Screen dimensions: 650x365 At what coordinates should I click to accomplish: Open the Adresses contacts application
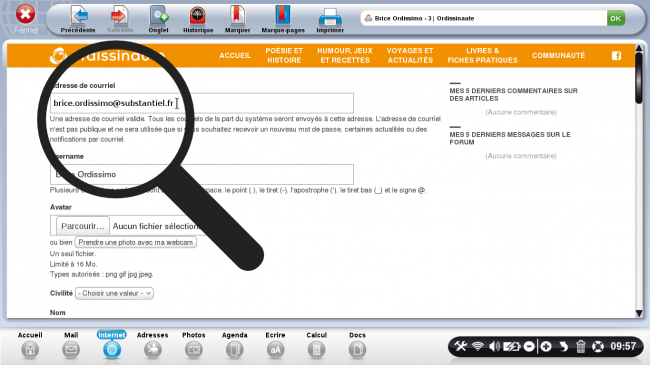pos(153,345)
